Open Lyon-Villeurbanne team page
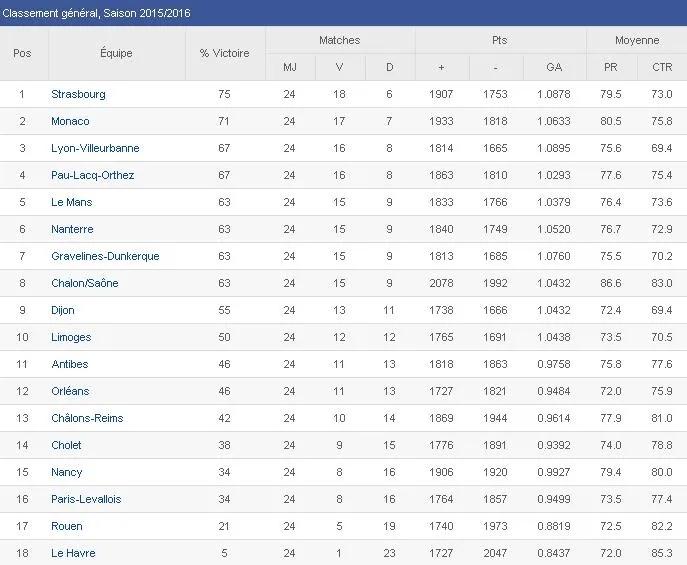 [95, 148]
